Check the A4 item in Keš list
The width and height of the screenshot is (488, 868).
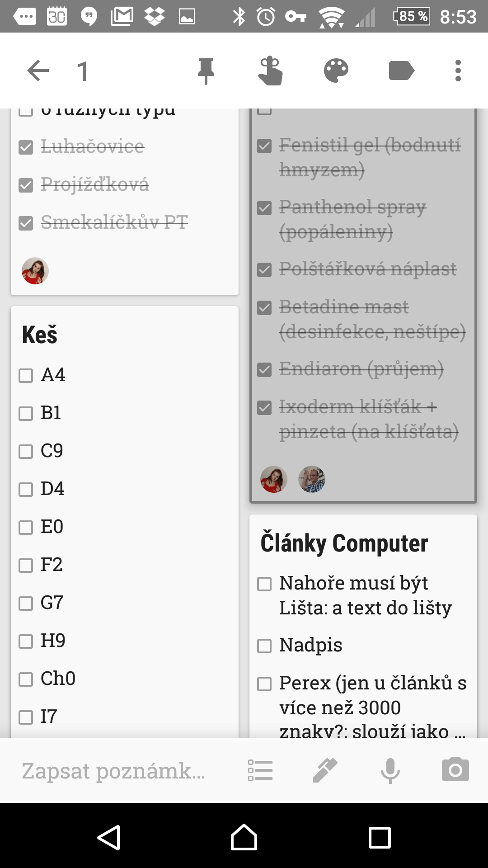click(26, 375)
